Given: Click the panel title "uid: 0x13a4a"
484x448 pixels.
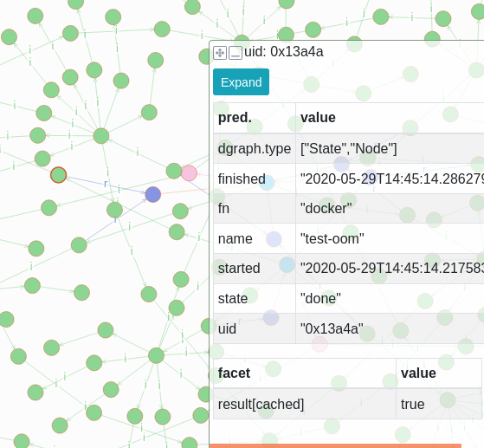Looking at the screenshot, I should click(x=284, y=52).
